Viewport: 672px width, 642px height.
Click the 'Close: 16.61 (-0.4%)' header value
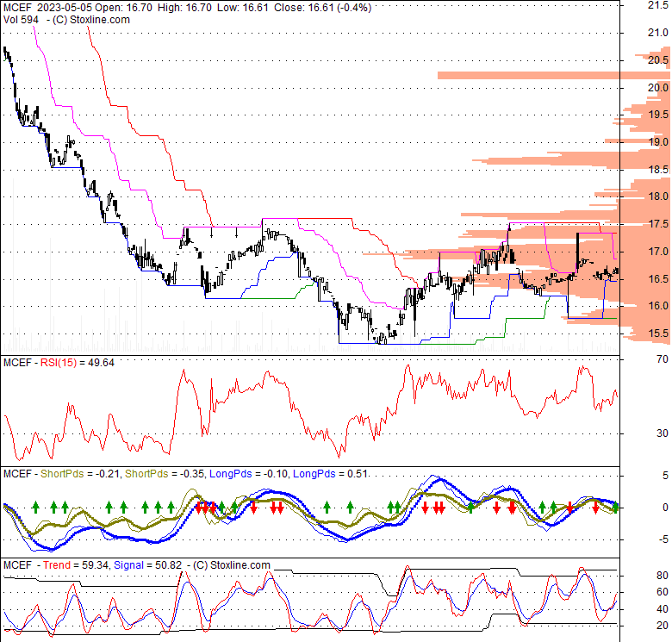pos(323,8)
